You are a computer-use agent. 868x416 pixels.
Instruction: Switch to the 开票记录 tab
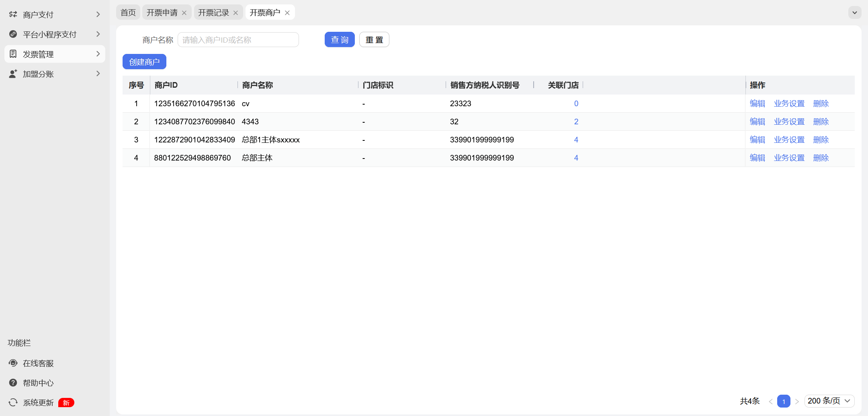pos(213,12)
